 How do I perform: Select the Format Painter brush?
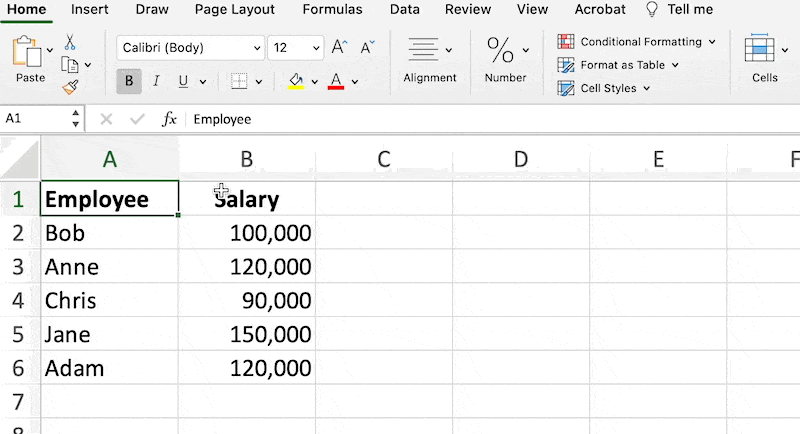coord(70,87)
